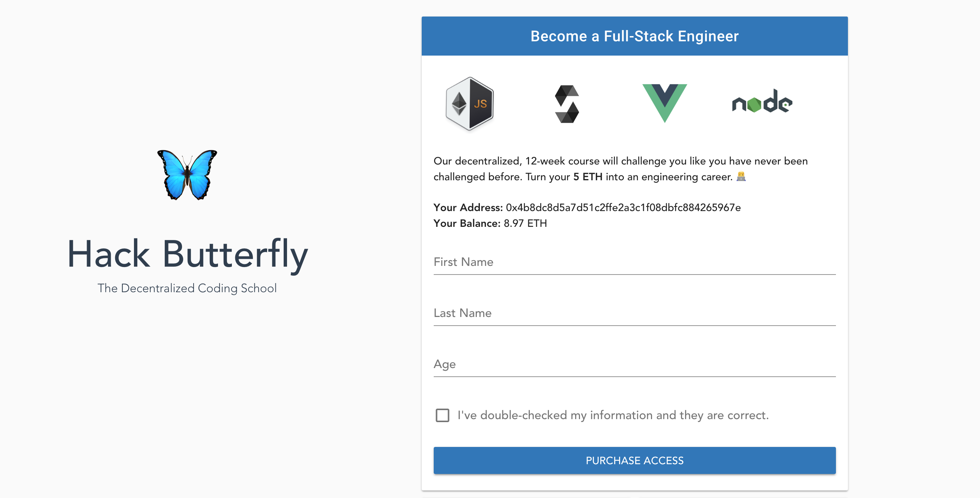This screenshot has width=980, height=498.
Task: Click the 8.97 ETH balance value
Action: 525,223
